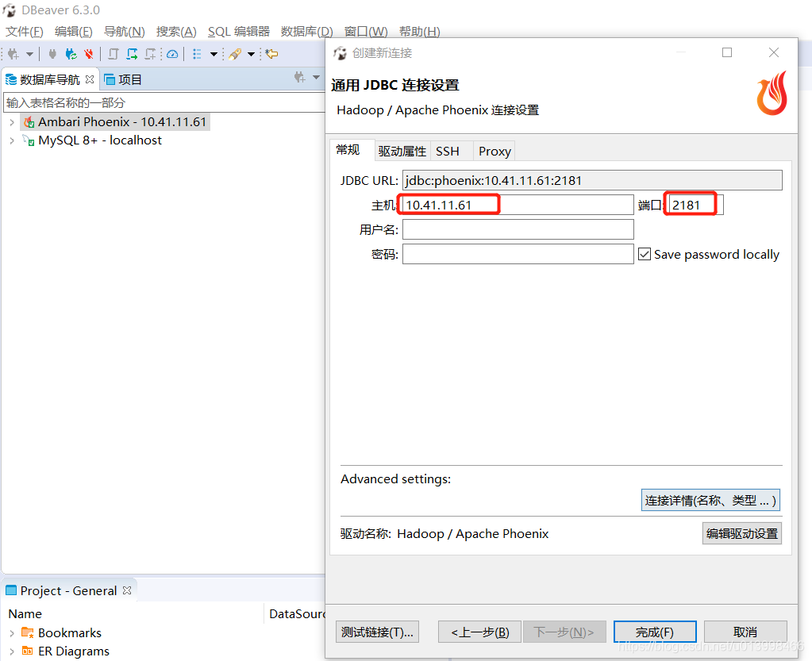This screenshot has height=661, width=812.
Task: Click the 用户名 username field
Action: [518, 229]
